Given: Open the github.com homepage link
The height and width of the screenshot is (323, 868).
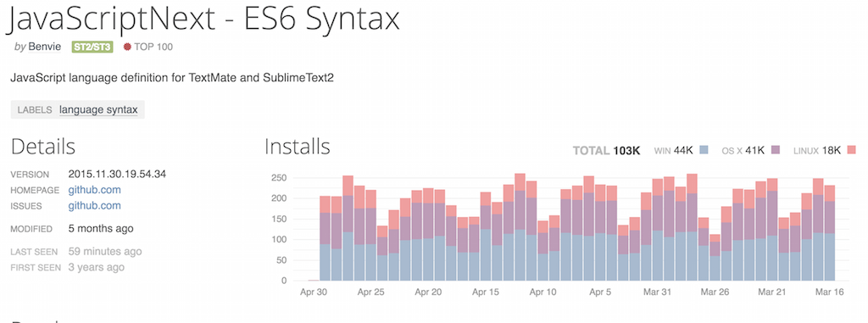Looking at the screenshot, I should (x=95, y=190).
